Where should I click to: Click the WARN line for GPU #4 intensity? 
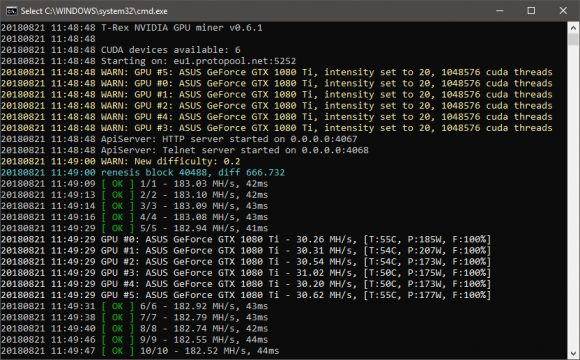pyautogui.click(x=277, y=117)
